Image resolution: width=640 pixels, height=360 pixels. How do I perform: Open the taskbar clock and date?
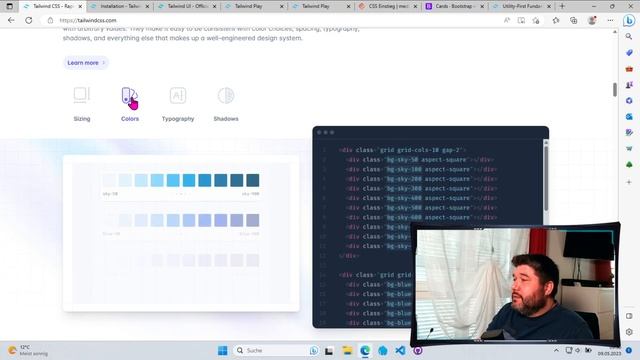[x=609, y=351]
